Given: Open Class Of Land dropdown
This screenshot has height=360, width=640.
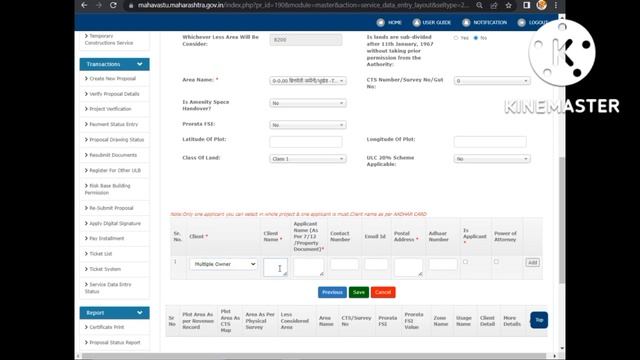Looking at the screenshot, I should coord(308,159).
